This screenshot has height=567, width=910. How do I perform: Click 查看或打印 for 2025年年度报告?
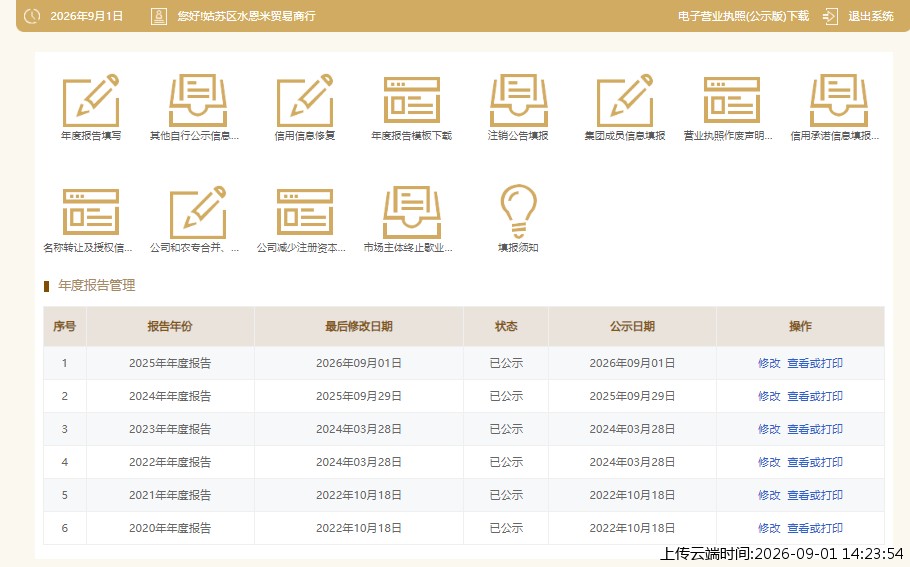815,363
